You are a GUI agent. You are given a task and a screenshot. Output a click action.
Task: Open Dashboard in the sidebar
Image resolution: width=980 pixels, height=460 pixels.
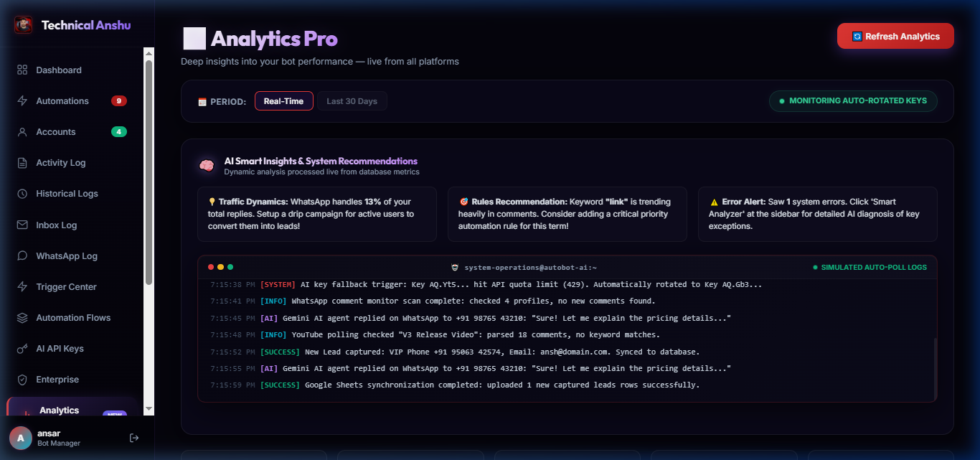tap(72, 70)
